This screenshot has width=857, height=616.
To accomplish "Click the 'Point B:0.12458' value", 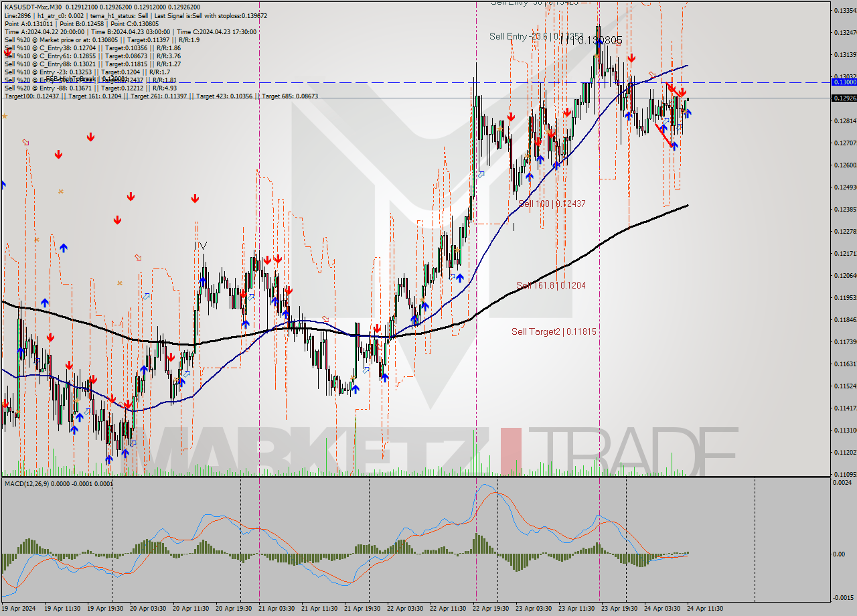I will click(80, 23).
